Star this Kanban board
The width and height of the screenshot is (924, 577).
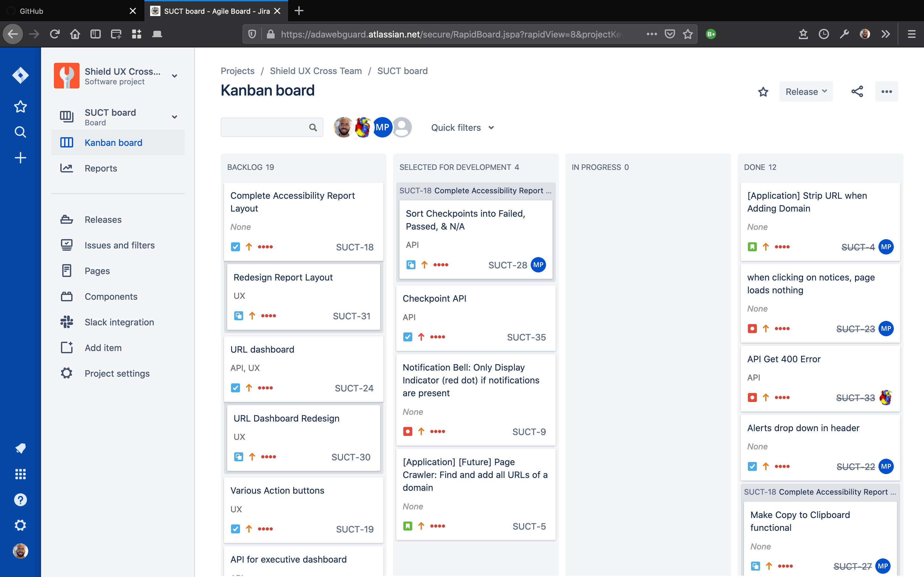click(763, 92)
